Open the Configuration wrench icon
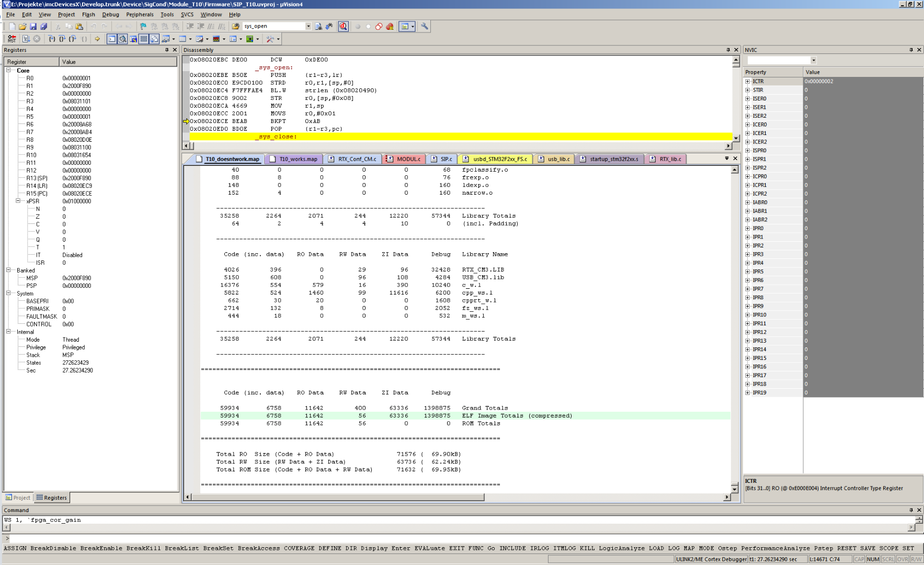 pyautogui.click(x=424, y=26)
